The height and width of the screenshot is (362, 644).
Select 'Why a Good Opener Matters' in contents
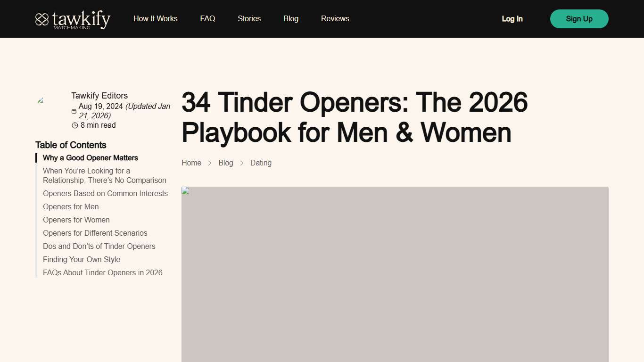tap(91, 157)
